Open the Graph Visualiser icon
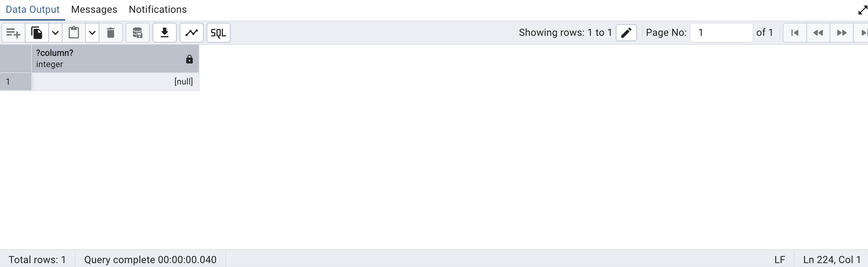 [192, 33]
